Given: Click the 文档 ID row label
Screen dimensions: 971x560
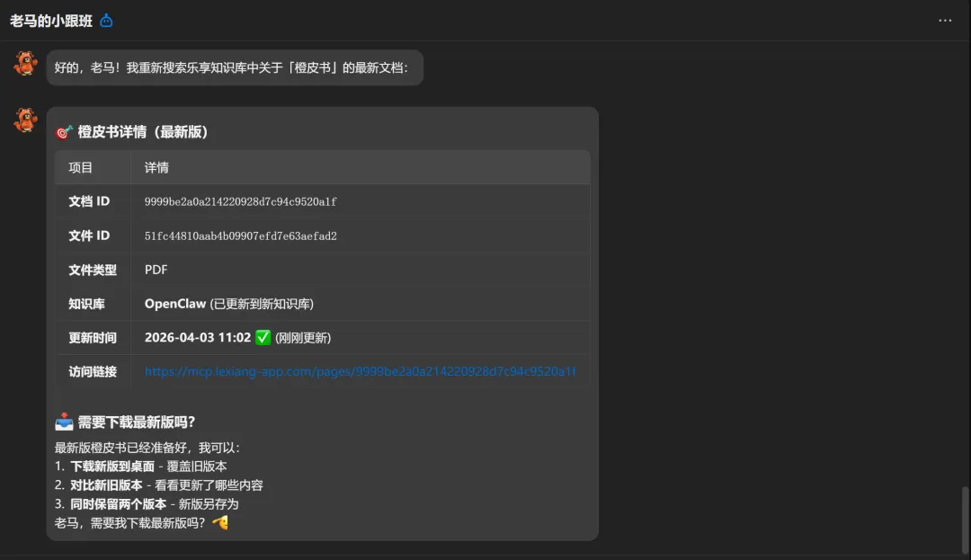Looking at the screenshot, I should pos(89,201).
